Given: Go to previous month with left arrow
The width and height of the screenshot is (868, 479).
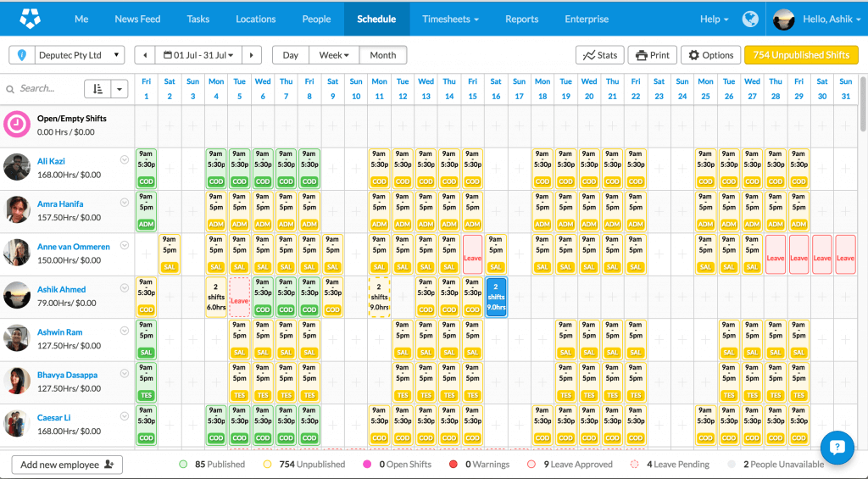Looking at the screenshot, I should 145,55.
